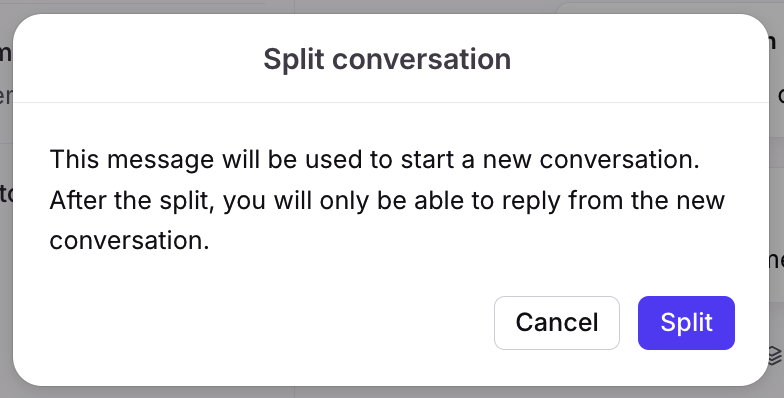
Task: Click the dimmed strip above the dialog
Action: (x=392, y=6)
